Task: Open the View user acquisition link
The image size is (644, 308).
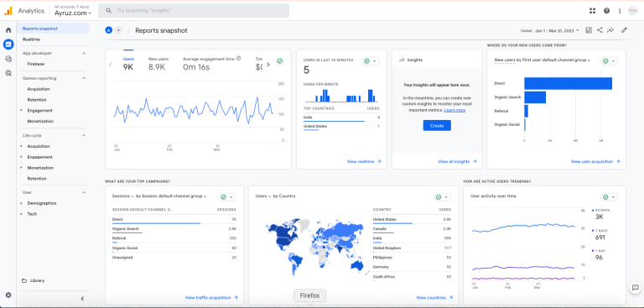Action: 595,162
